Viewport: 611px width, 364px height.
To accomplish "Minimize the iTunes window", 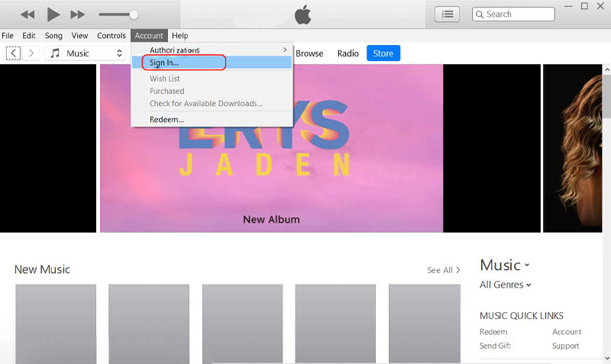I will [568, 7].
